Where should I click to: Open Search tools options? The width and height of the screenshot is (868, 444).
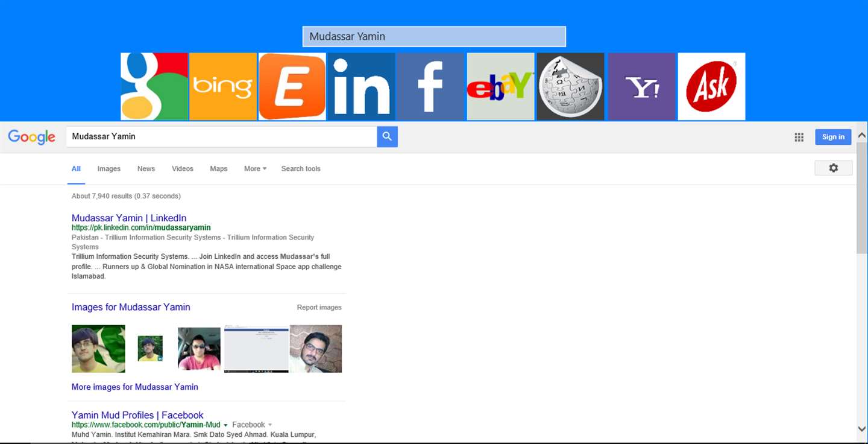pyautogui.click(x=301, y=169)
